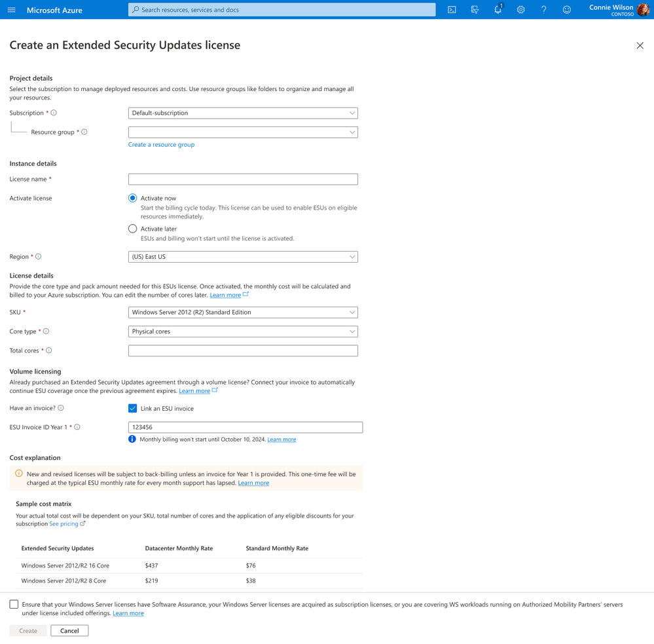Close the Create license pane
The image size is (654, 644).
click(x=640, y=45)
